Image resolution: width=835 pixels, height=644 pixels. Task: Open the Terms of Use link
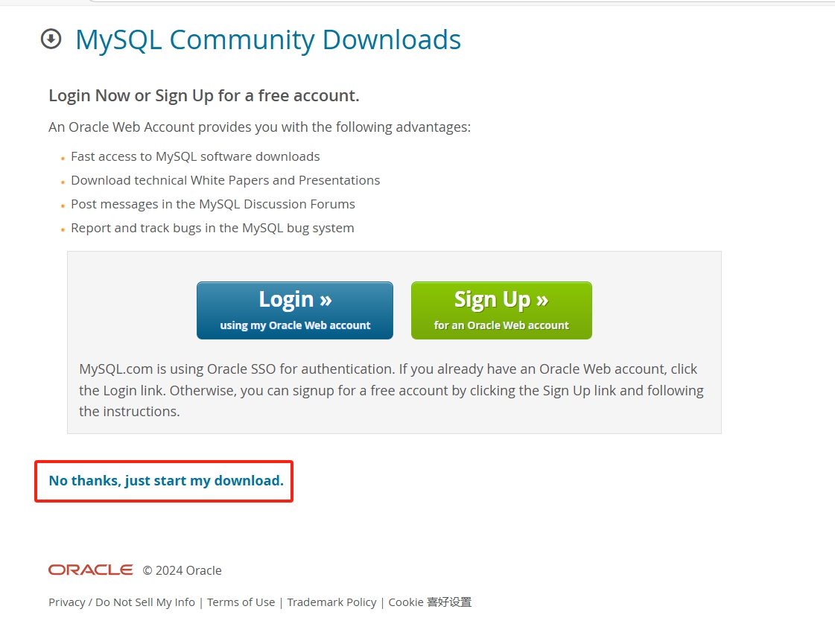241,602
